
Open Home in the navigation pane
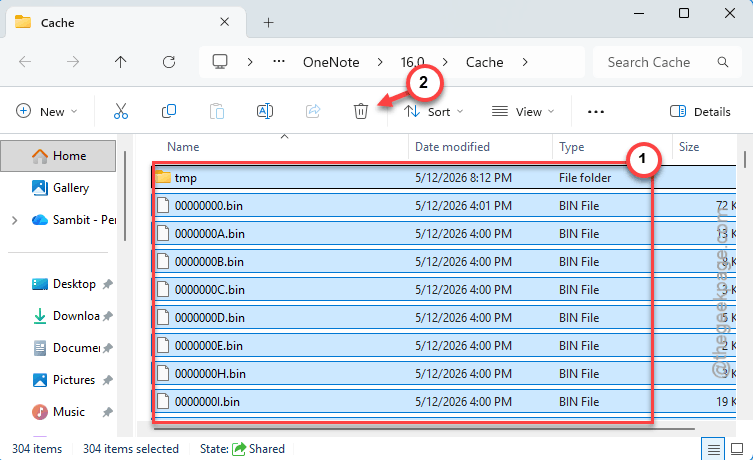pyautogui.click(x=58, y=156)
